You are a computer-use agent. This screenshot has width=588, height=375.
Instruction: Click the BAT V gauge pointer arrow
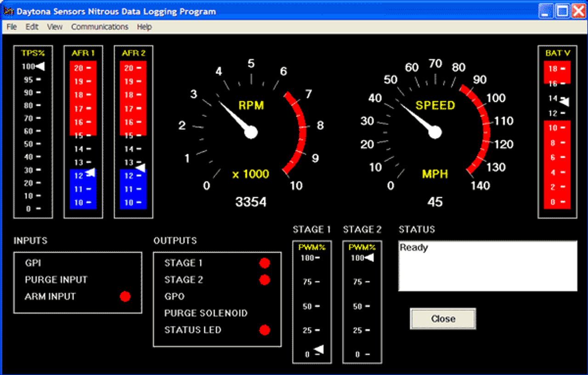point(564,102)
